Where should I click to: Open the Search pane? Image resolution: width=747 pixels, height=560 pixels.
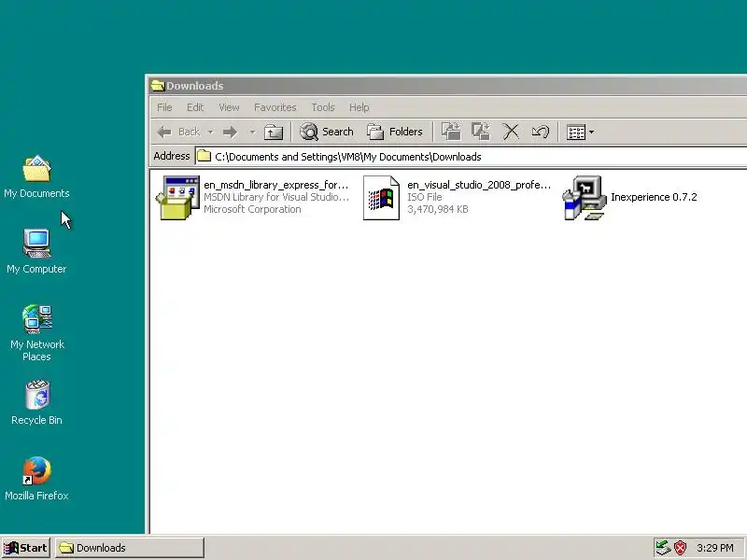pos(327,132)
